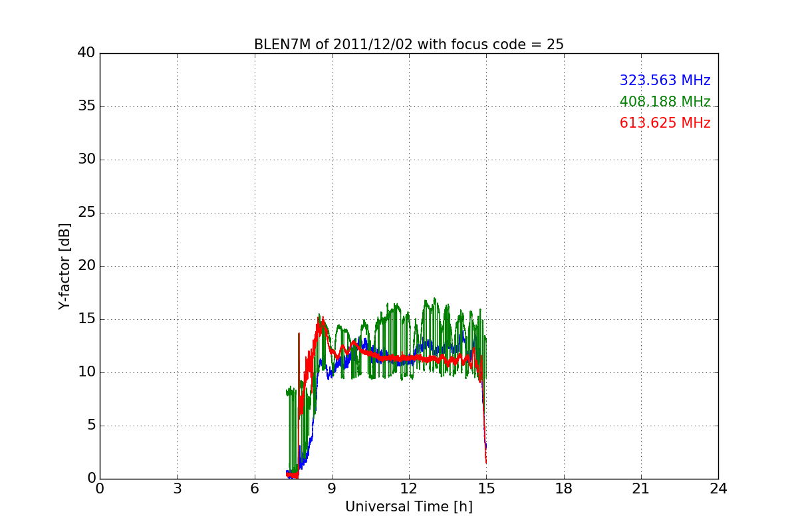Click the x-axis tick label 0
This screenshot has width=798, height=532.
tap(100, 489)
